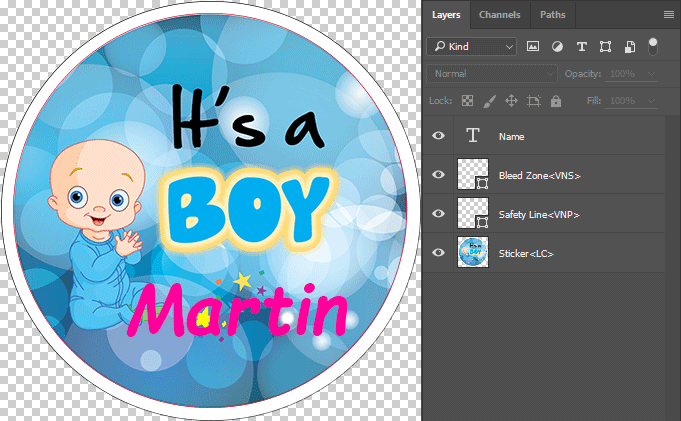The width and height of the screenshot is (681, 421).
Task: Select the Safety Line<VNP> layer name
Action: coord(539,215)
